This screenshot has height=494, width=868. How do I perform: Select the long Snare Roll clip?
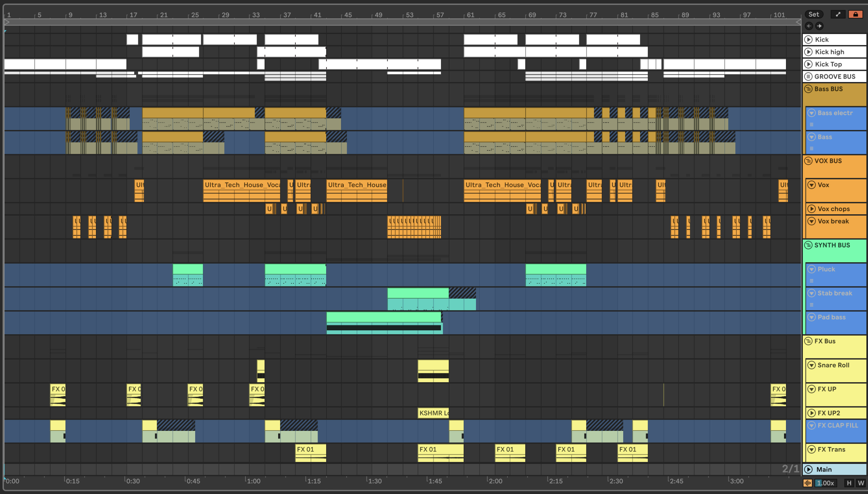[x=433, y=371]
